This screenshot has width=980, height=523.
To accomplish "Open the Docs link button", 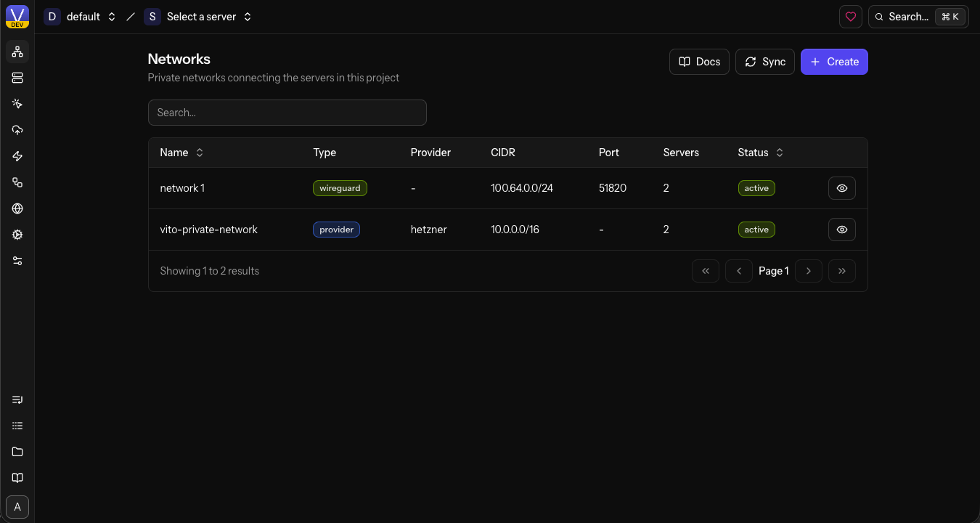I will coord(699,62).
